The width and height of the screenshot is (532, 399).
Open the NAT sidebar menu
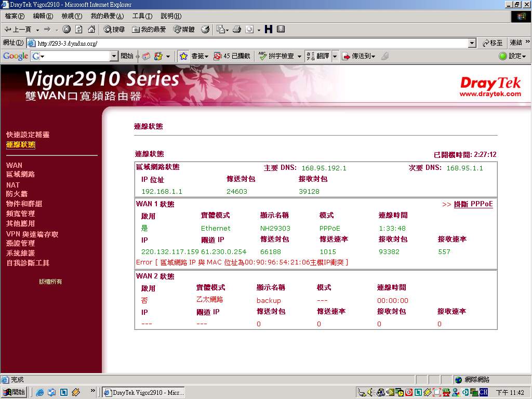point(12,185)
